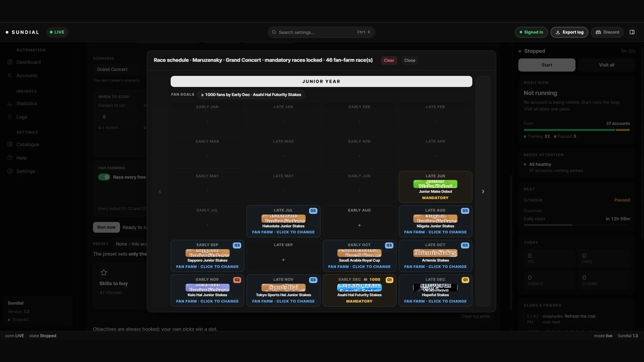Click the Run now button
The width and height of the screenshot is (644, 362).
pyautogui.click(x=106, y=227)
